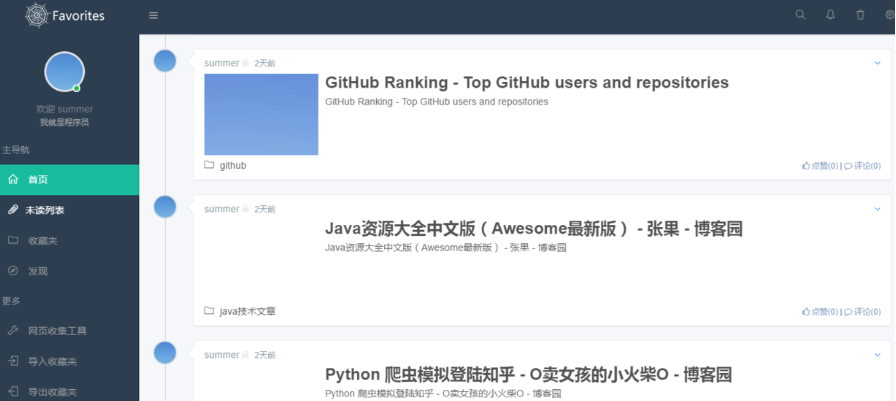Click the paperclip icon beside 未读列表

[x=13, y=210]
